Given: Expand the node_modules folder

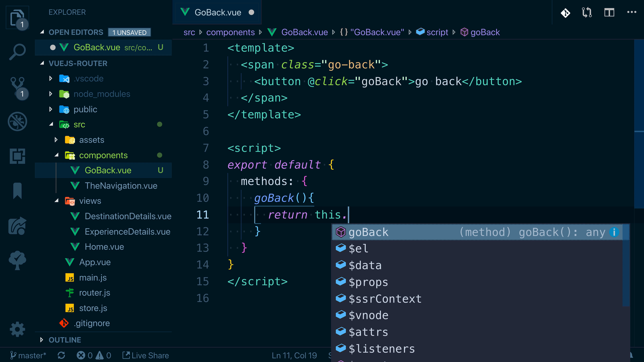Looking at the screenshot, I should point(51,94).
